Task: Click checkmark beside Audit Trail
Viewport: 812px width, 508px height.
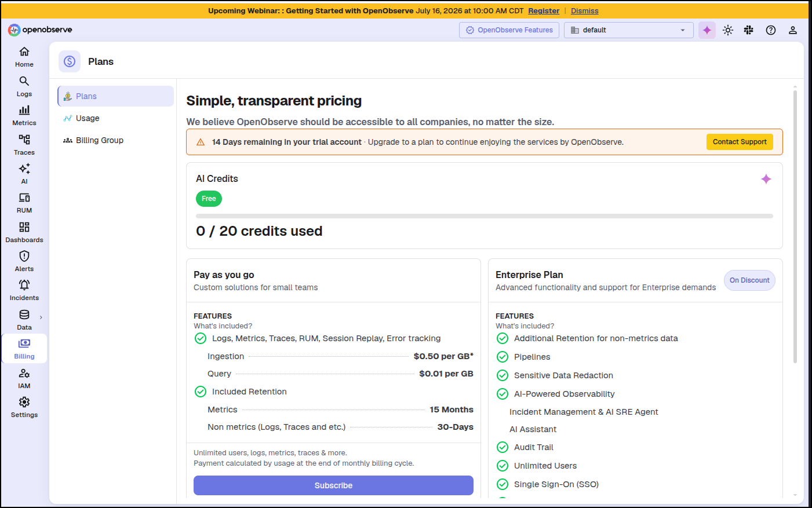Action: (x=503, y=447)
